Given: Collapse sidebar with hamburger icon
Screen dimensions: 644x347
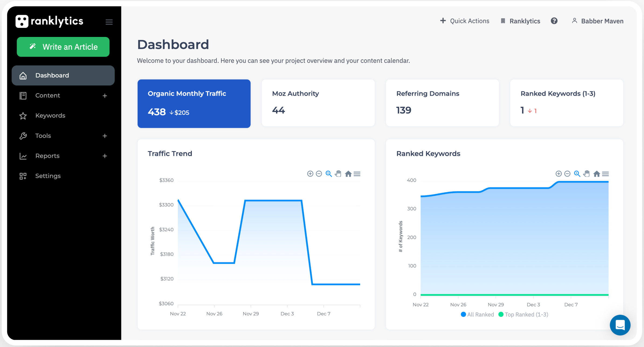Looking at the screenshot, I should (109, 22).
